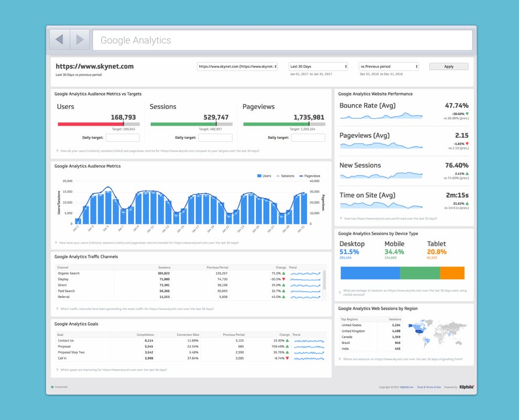Click the green up arrow under Time on Site

467,203
